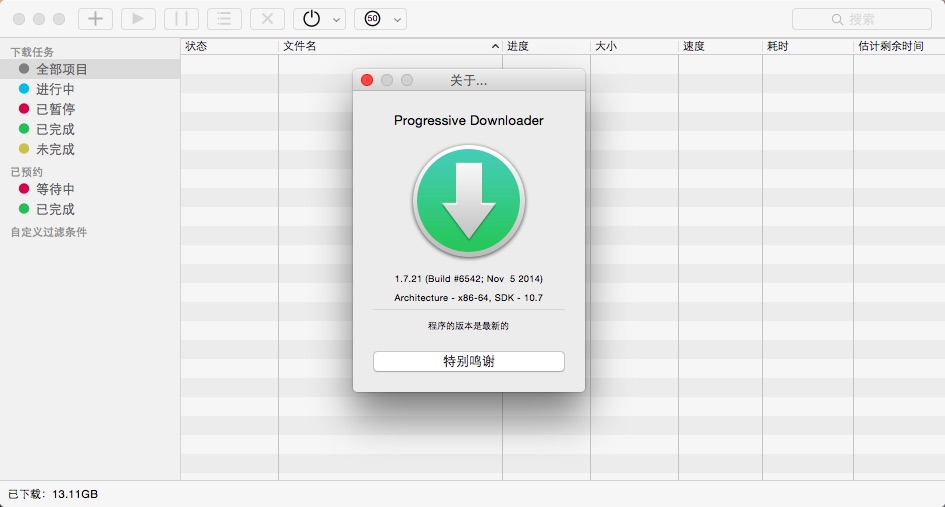Click the Progressive Downloader title text
Screen dimensions: 945x507
pos(469,121)
